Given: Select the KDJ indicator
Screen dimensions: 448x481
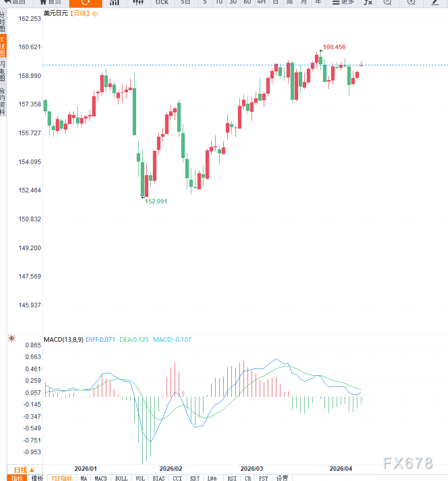Looking at the screenshot, I should (x=194, y=478).
